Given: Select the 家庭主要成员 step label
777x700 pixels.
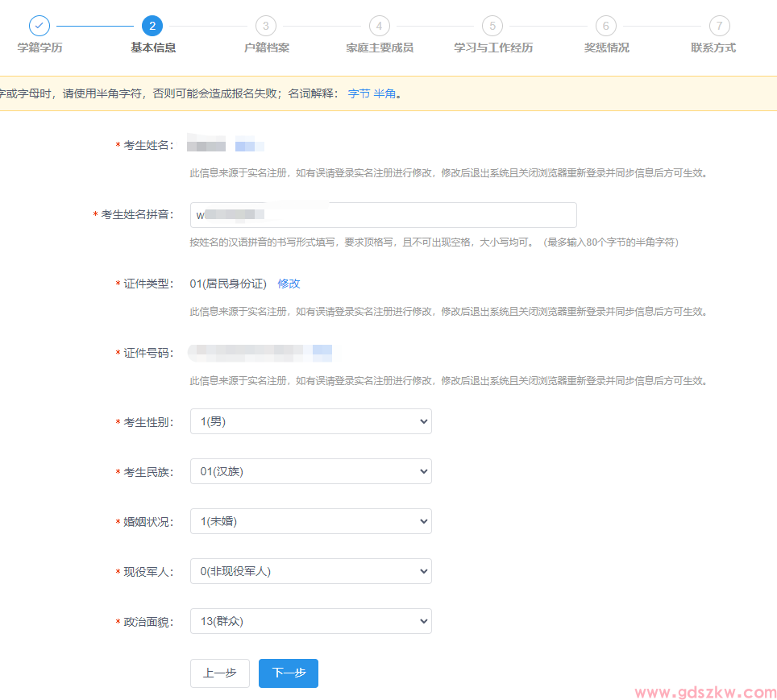Looking at the screenshot, I should 380,48.
